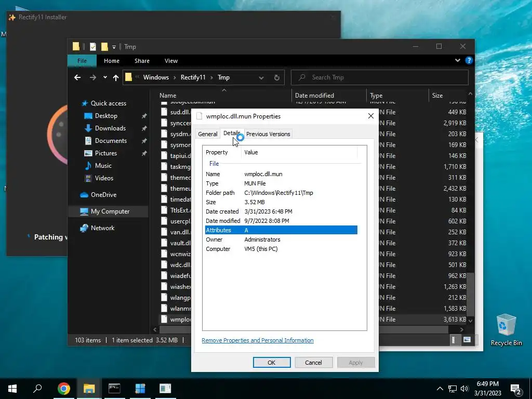Click the Explorer forward arrow
The image size is (532, 399).
[92, 78]
